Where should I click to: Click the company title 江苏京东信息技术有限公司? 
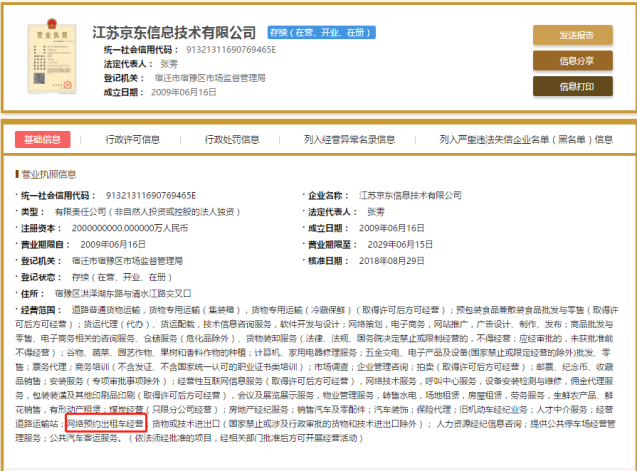click(x=174, y=33)
